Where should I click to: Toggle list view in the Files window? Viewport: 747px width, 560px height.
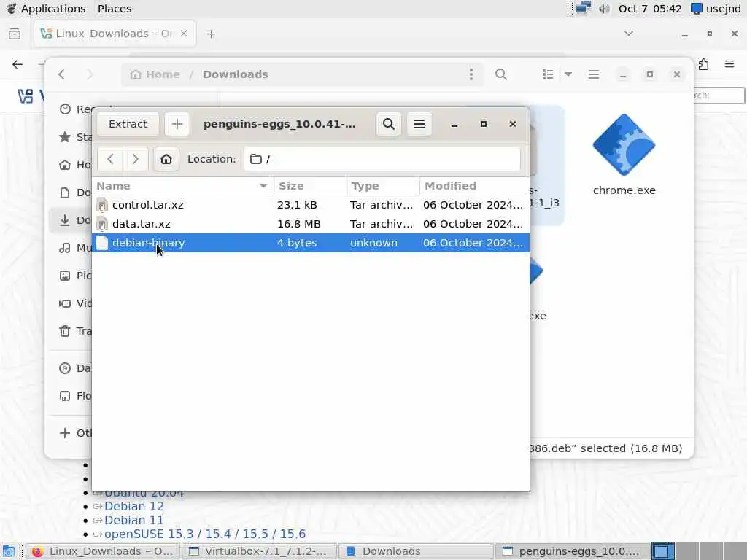point(548,74)
